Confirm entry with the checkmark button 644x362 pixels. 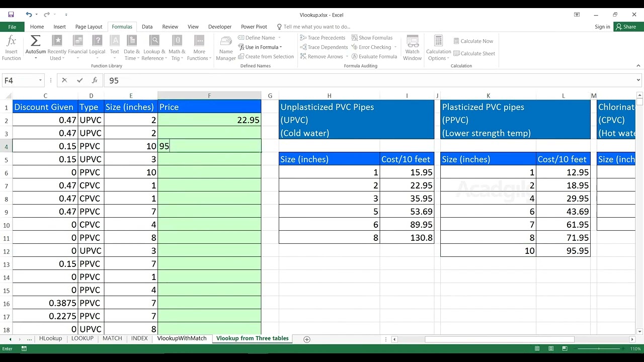79,80
